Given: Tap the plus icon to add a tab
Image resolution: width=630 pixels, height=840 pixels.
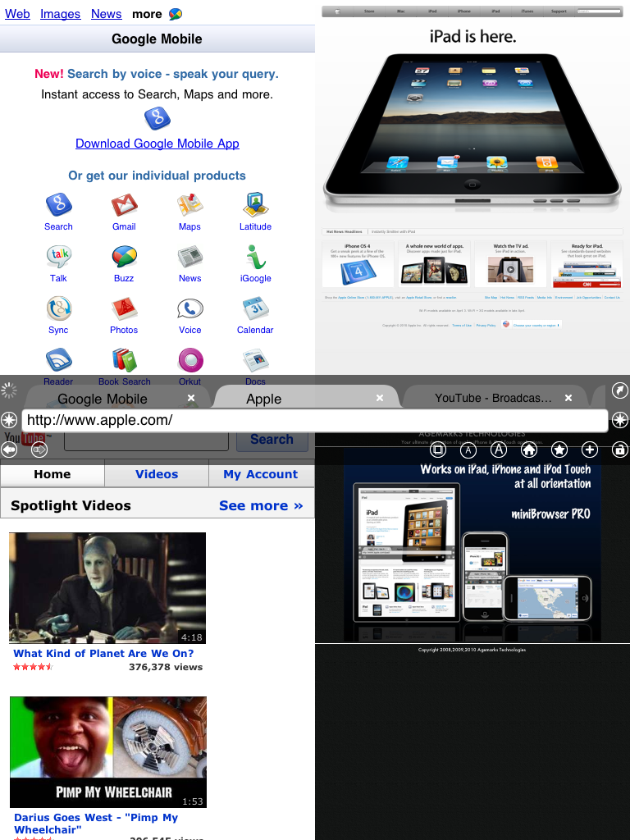Looking at the screenshot, I should point(590,450).
